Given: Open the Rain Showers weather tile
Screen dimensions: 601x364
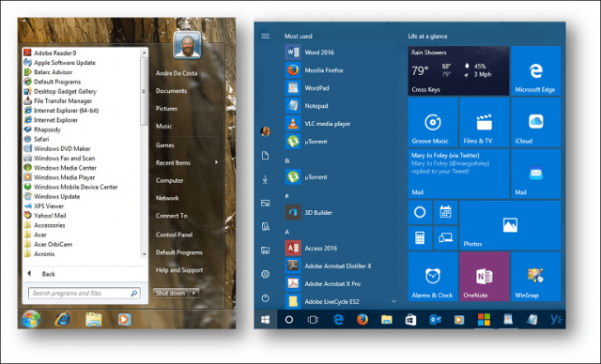Looking at the screenshot, I should (x=458, y=70).
